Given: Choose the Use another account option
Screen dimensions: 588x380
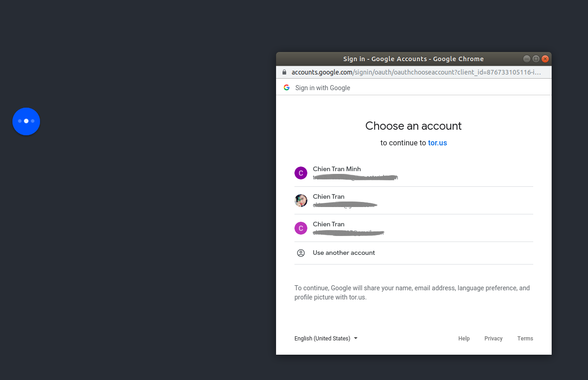Looking at the screenshot, I should tap(344, 253).
